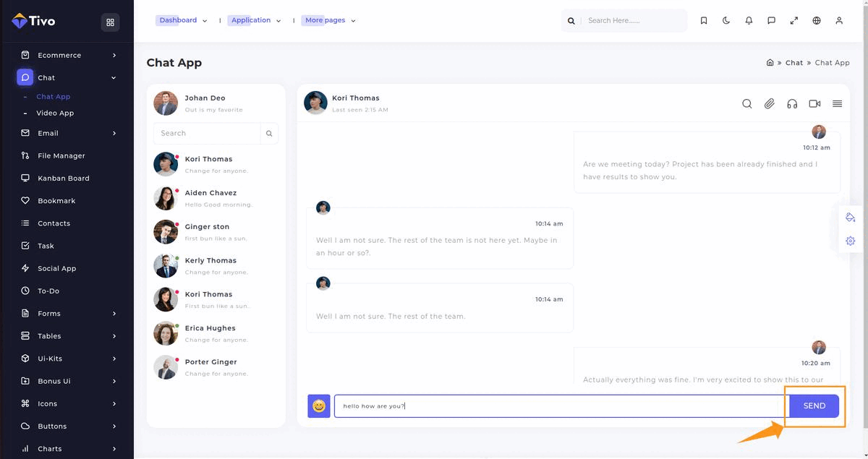
Task: Toggle dark mode with moon icon
Action: [726, 21]
